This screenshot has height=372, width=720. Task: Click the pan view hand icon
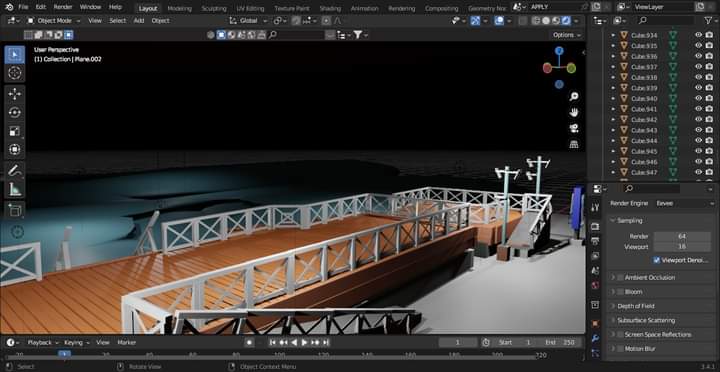click(x=574, y=113)
